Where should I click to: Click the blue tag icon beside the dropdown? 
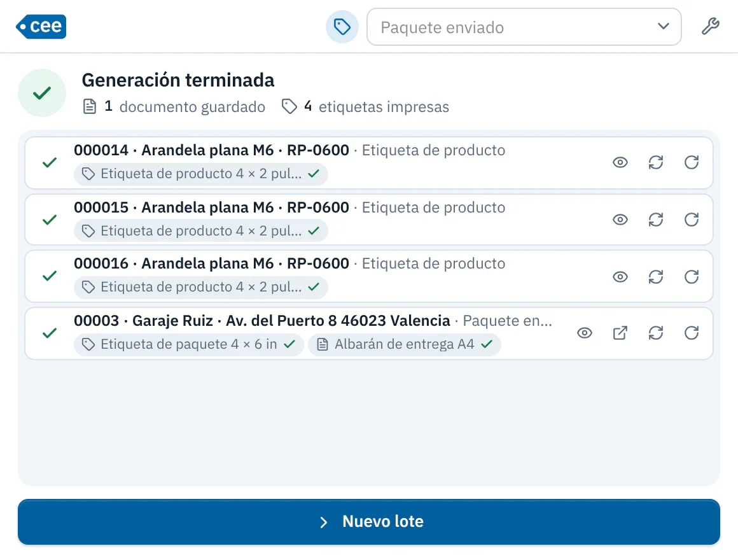point(342,27)
